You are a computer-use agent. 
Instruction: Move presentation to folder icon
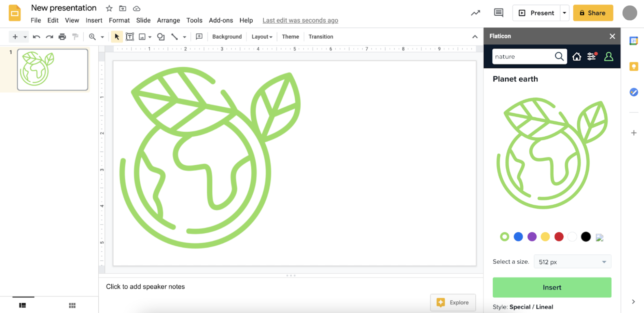[x=123, y=9]
